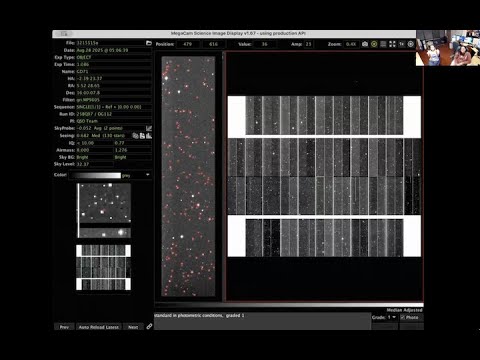The width and height of the screenshot is (480, 360).
Task: Open the SkyProbe chart icon
Action: pyautogui.click(x=149, y=128)
